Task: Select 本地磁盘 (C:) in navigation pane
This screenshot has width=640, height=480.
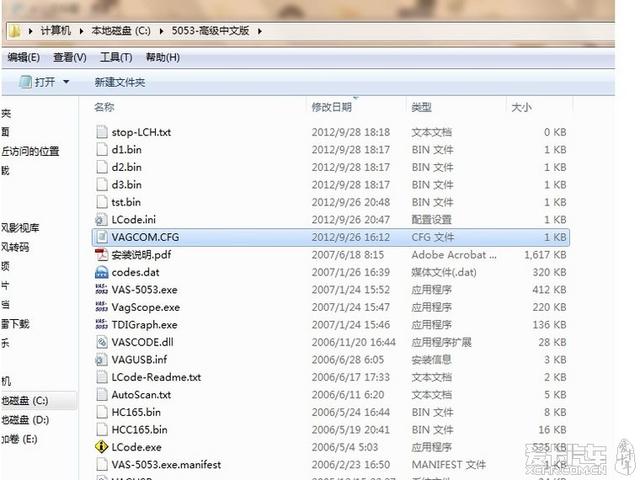Action: point(25,401)
